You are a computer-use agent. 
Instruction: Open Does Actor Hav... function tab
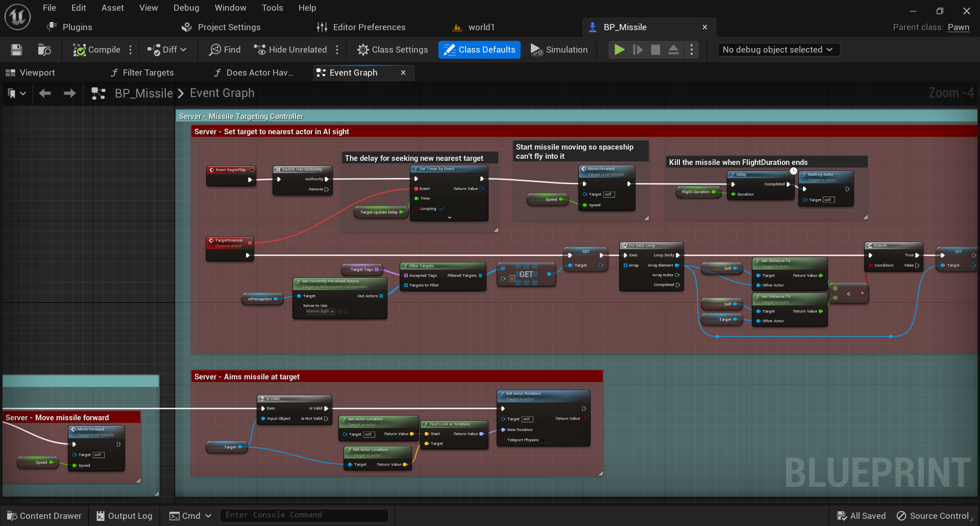pos(254,73)
